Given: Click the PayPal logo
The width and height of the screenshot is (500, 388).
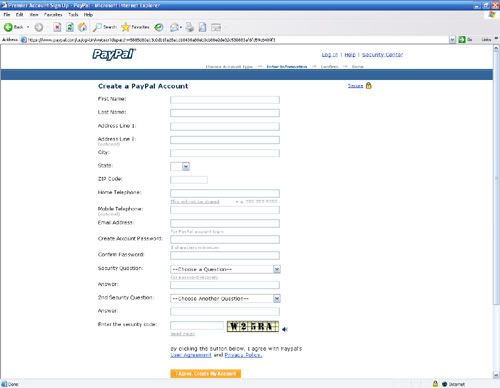Looking at the screenshot, I should 114,54.
